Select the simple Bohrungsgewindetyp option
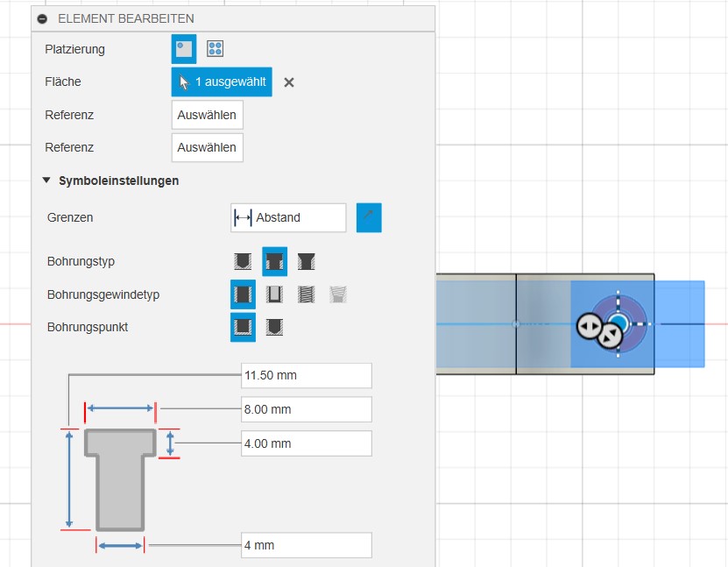 [243, 294]
